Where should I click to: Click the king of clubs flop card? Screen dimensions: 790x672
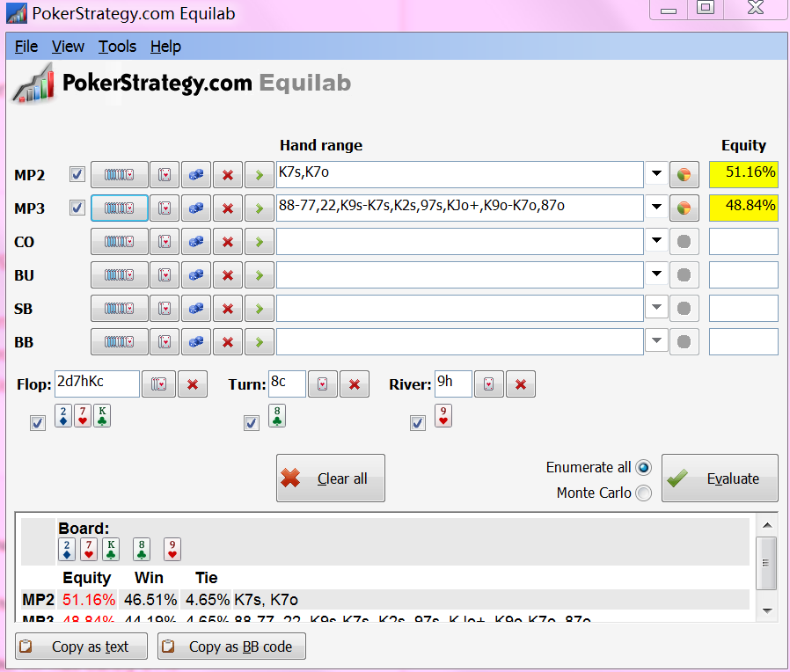pos(102,416)
